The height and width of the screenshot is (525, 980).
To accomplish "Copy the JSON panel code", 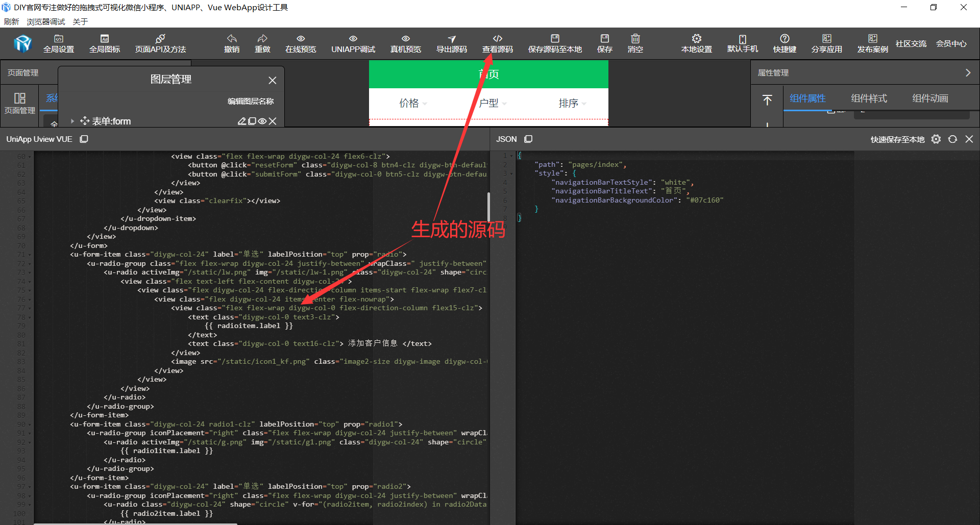I will pyautogui.click(x=529, y=139).
